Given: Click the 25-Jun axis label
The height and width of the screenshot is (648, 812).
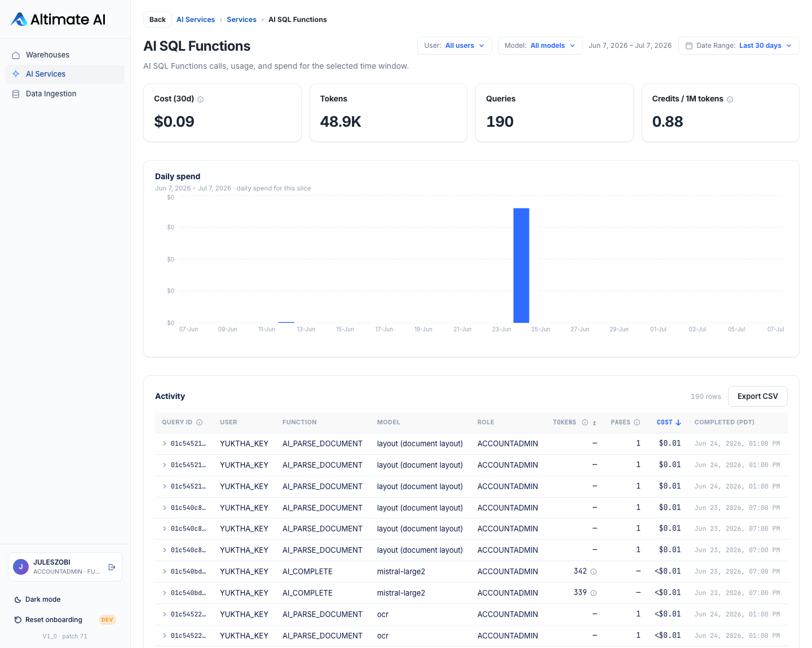Looking at the screenshot, I should click(541, 330).
